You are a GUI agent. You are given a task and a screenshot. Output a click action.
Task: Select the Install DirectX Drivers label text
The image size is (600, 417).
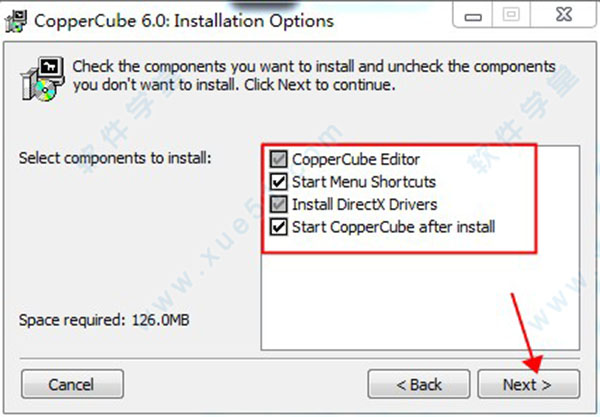click(364, 204)
